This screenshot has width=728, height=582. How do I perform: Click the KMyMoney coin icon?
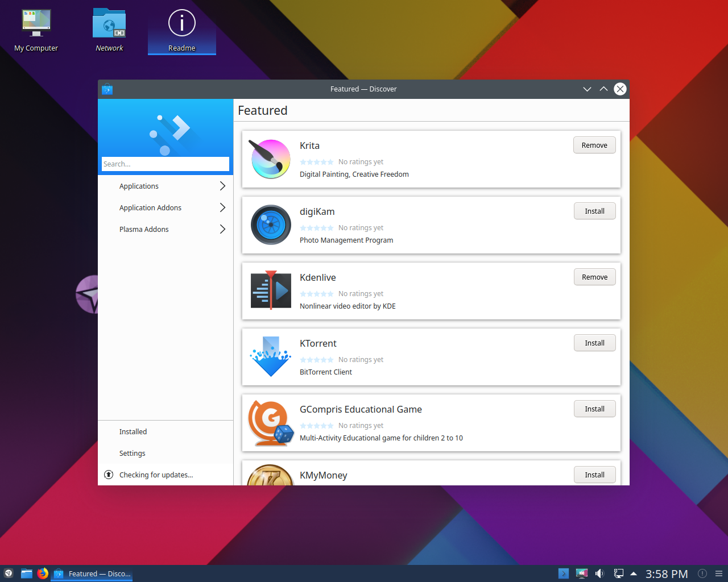point(271,475)
